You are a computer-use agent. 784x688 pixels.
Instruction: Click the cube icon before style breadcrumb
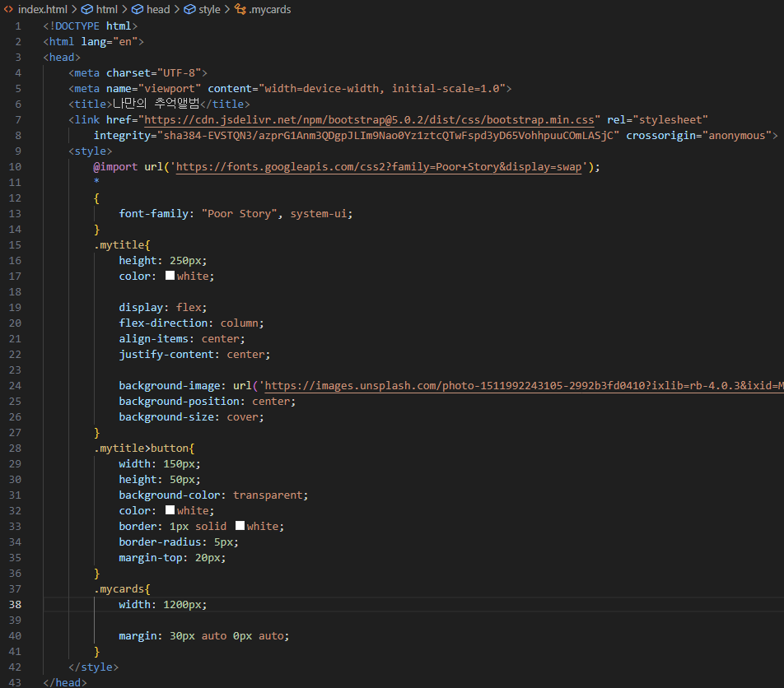pyautogui.click(x=189, y=10)
